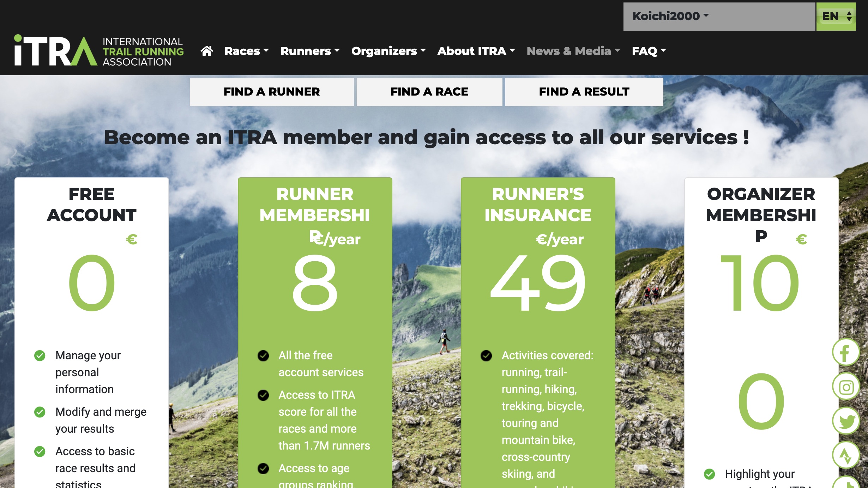Click the FIND A RESULT button
Viewport: 868px width, 488px height.
pyautogui.click(x=584, y=92)
